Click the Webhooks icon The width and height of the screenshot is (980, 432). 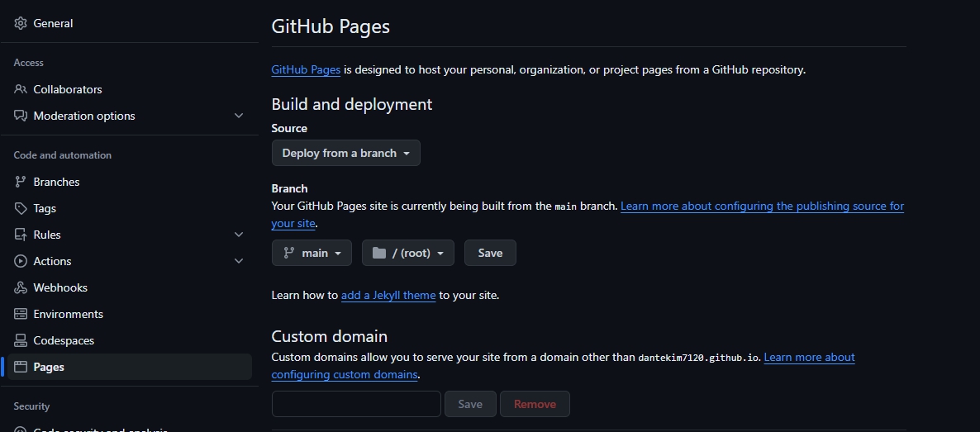(21, 287)
